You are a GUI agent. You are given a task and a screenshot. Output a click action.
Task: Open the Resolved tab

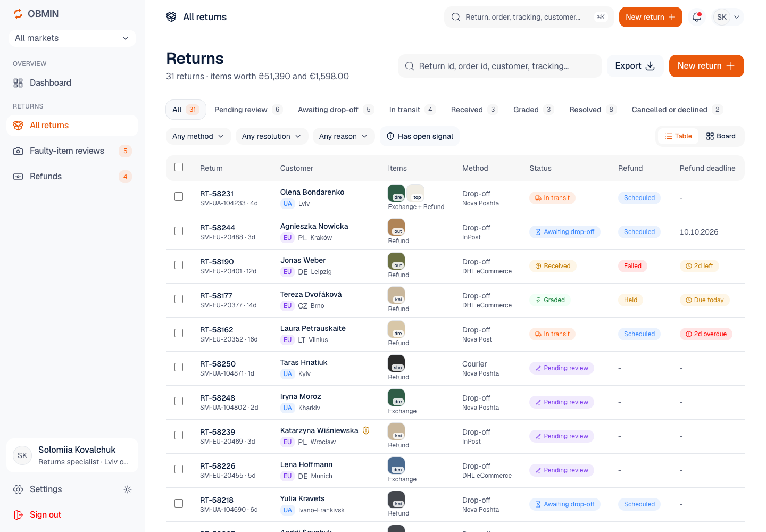coord(593,110)
